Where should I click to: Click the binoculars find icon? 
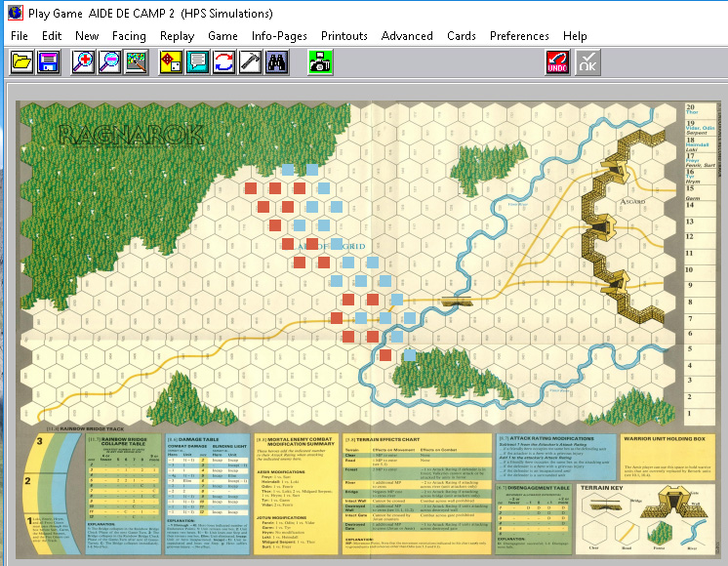[x=277, y=61]
